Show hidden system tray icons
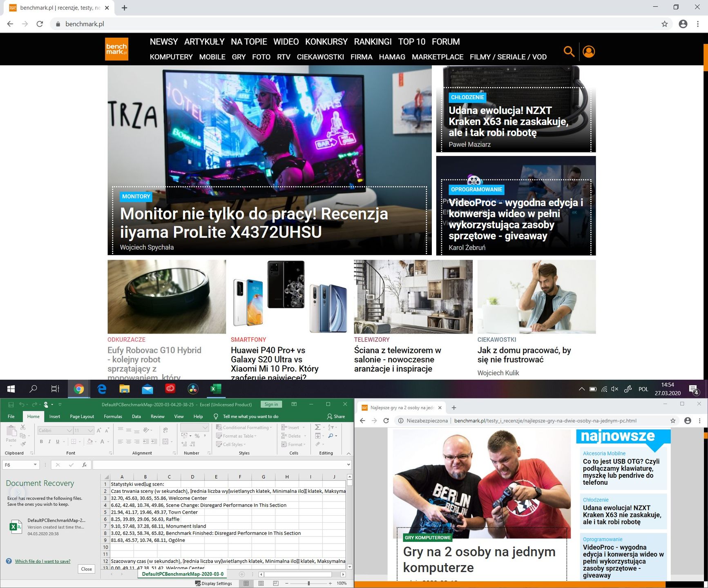This screenshot has height=588, width=708. pos(582,389)
